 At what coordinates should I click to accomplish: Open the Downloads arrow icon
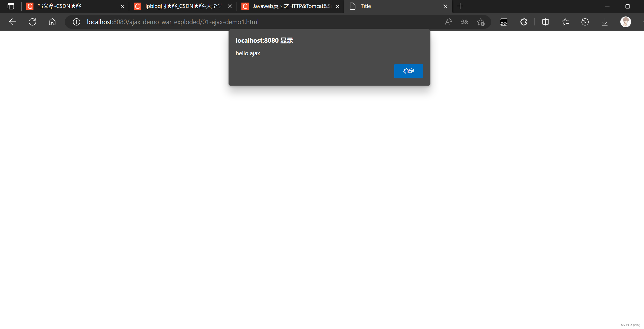pos(605,22)
